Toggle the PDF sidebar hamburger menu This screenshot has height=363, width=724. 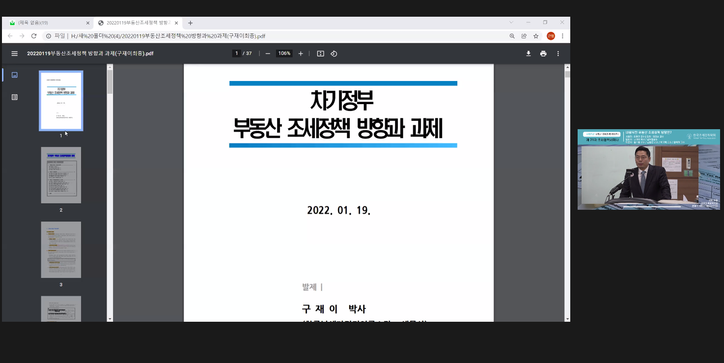click(14, 54)
